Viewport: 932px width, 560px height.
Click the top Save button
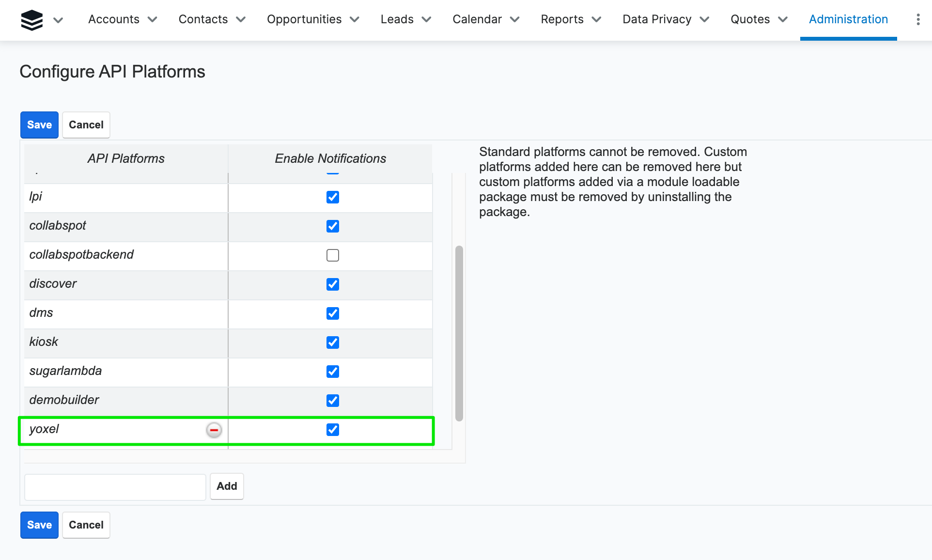39,125
